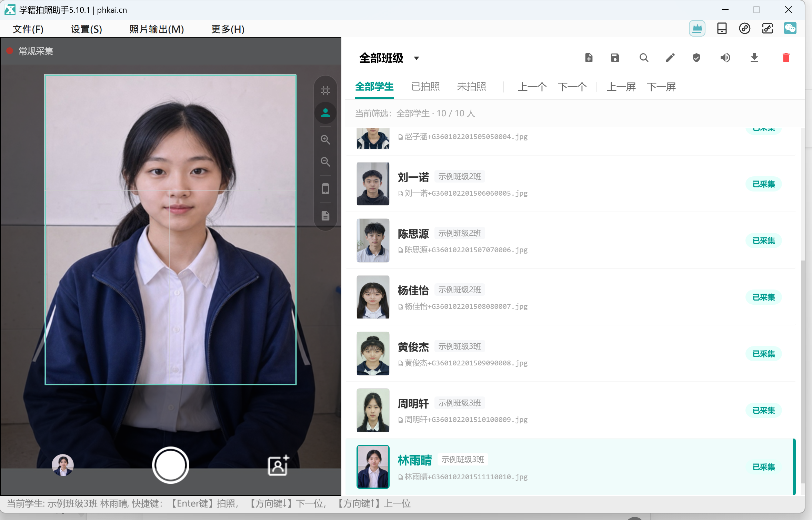Expand the 全部班级 class dropdown
The image size is (812, 520).
pyautogui.click(x=389, y=58)
